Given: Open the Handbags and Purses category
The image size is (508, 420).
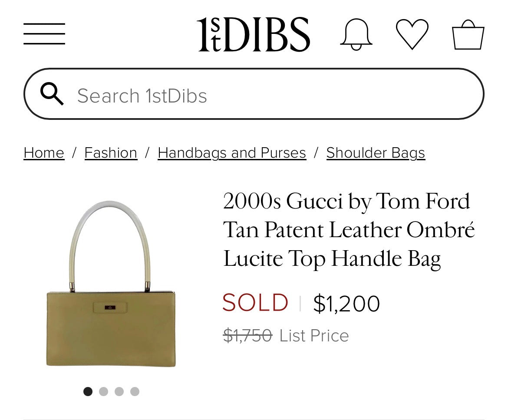Looking at the screenshot, I should tap(231, 153).
